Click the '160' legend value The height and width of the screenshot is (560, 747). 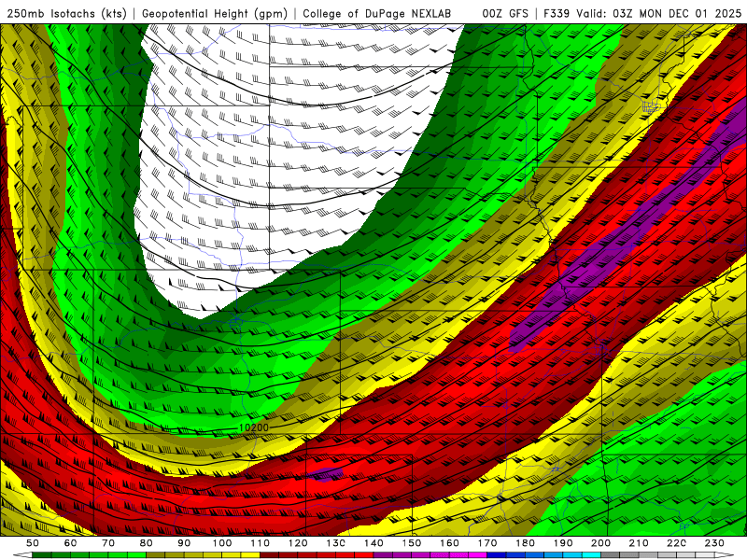[x=449, y=543]
